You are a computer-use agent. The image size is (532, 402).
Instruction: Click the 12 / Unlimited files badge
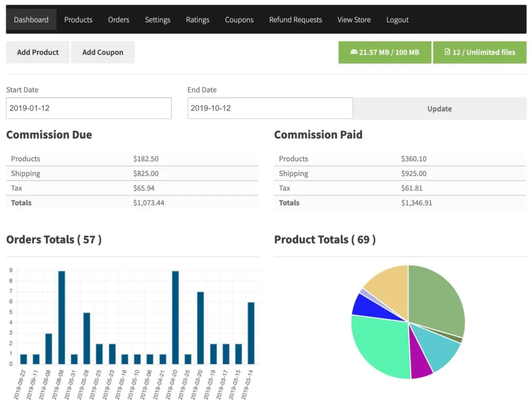479,52
